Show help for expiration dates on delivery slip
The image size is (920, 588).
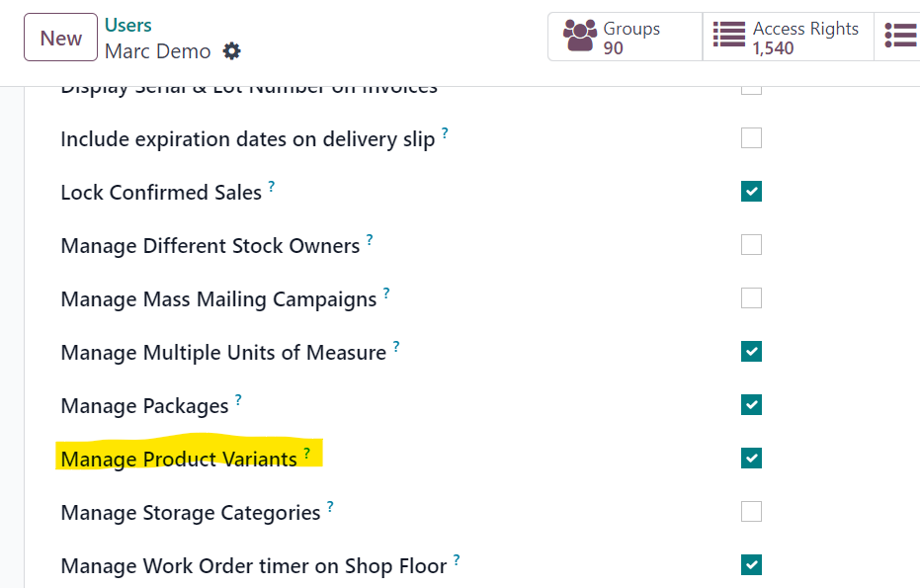pos(446,132)
